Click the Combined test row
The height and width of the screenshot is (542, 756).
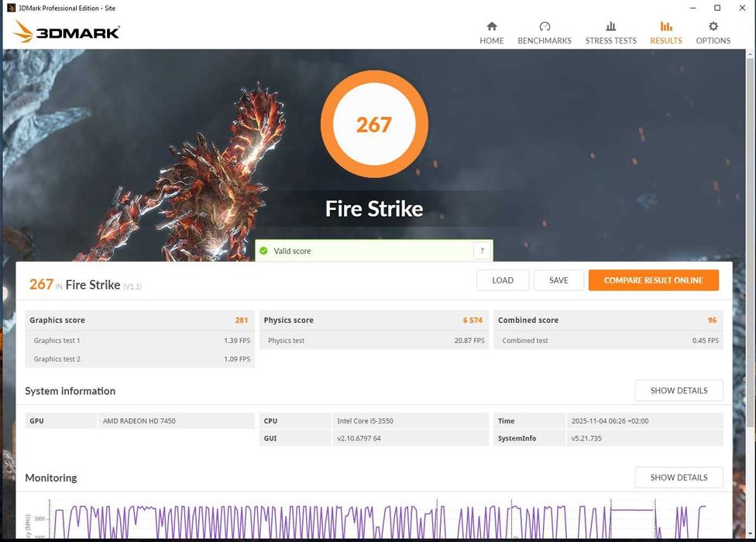click(608, 340)
